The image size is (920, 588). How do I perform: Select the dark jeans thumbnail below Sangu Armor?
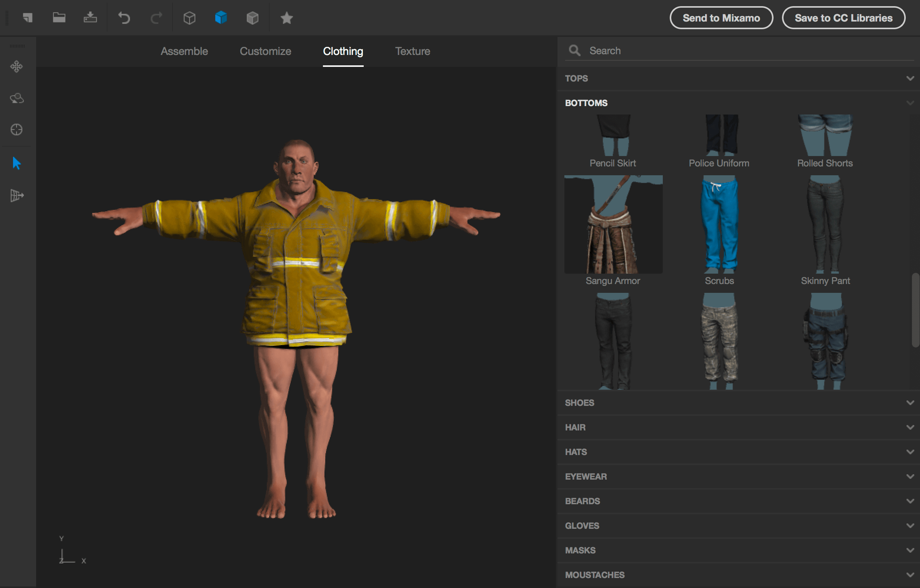613,341
